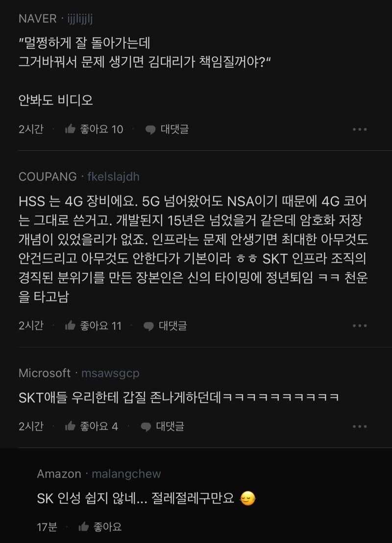Screen dimensions: 392x543
Task: Tap reply bubble icon on COUPANG comment
Action: pyautogui.click(x=148, y=326)
